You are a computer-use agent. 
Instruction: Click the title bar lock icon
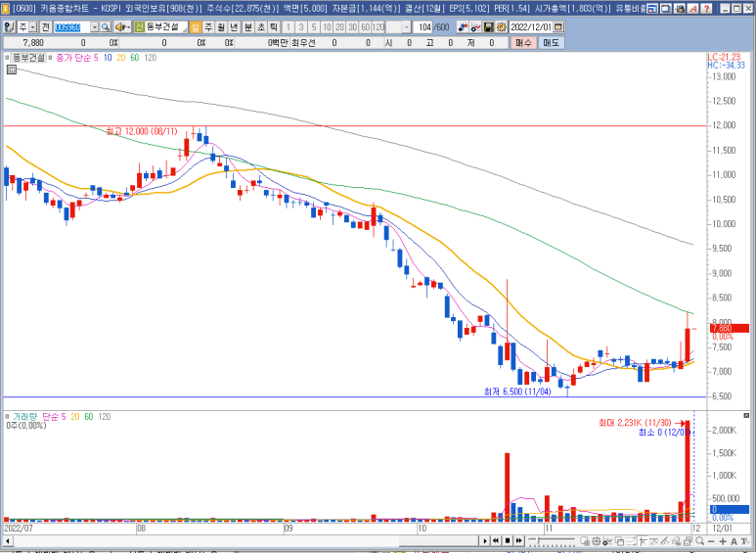tap(680, 8)
